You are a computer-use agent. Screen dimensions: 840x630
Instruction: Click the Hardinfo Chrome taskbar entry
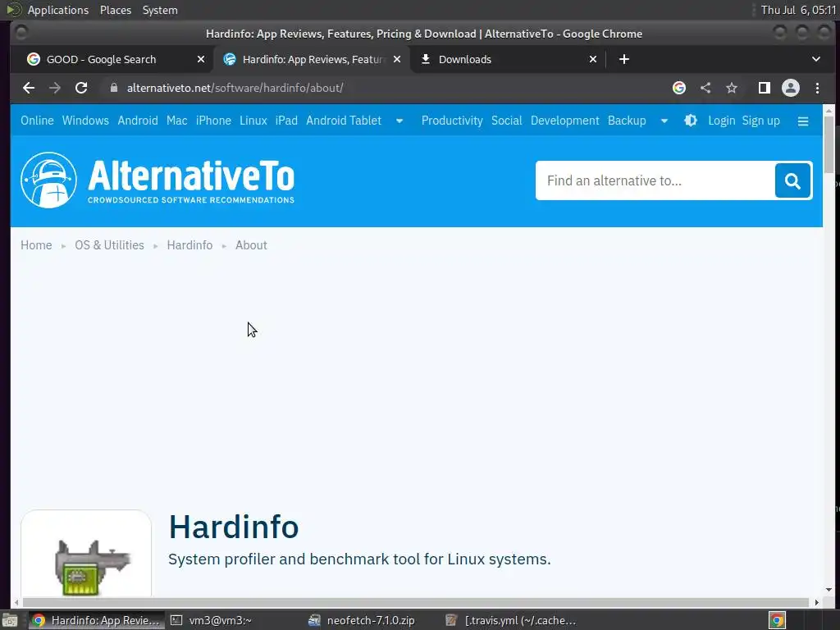tap(97, 620)
